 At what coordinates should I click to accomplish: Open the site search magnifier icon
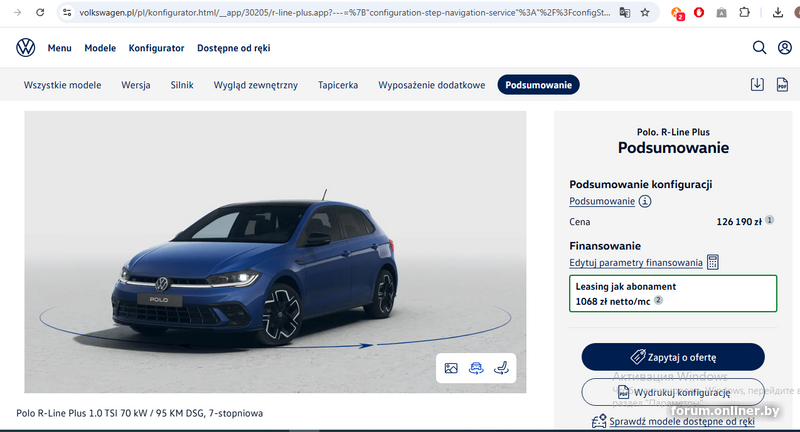click(759, 47)
